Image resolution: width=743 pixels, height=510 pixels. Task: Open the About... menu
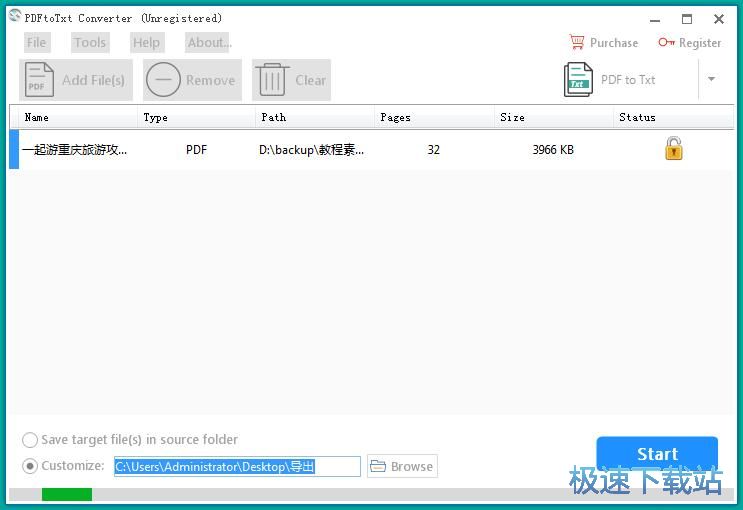click(x=209, y=43)
